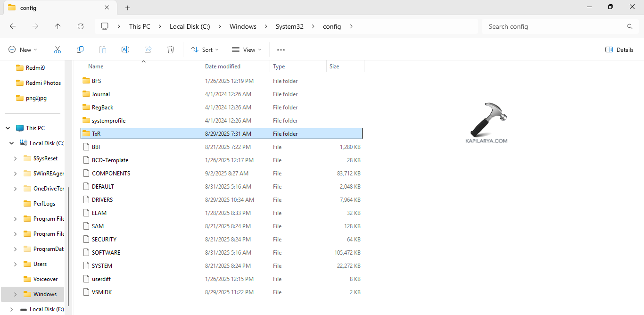Image resolution: width=644 pixels, height=315 pixels.
Task: Select the Paste icon
Action: [x=103, y=50]
